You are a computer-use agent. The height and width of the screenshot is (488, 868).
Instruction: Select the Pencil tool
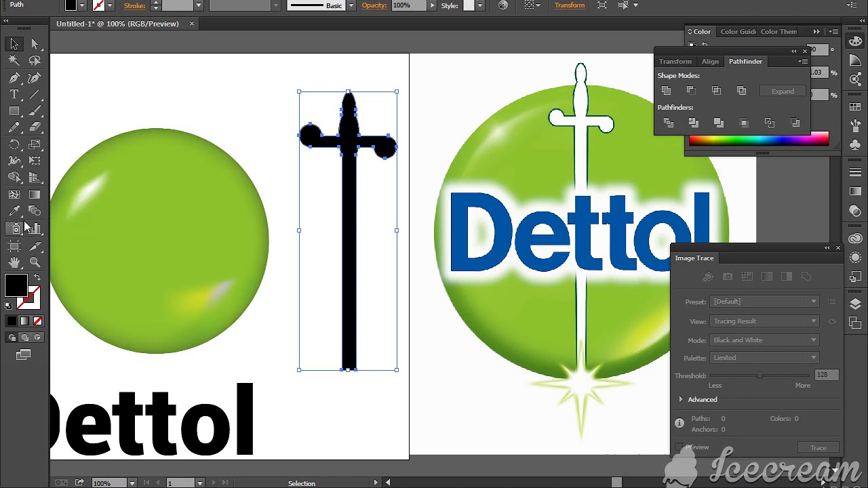tap(14, 127)
